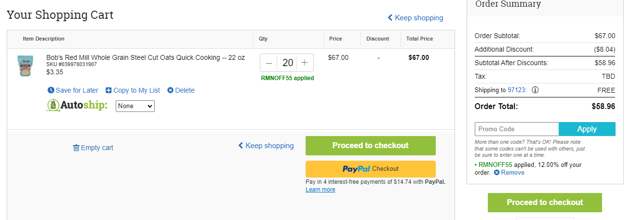This screenshot has height=220, width=644.
Task: Click the shipping info circle icon
Action: 535,90
